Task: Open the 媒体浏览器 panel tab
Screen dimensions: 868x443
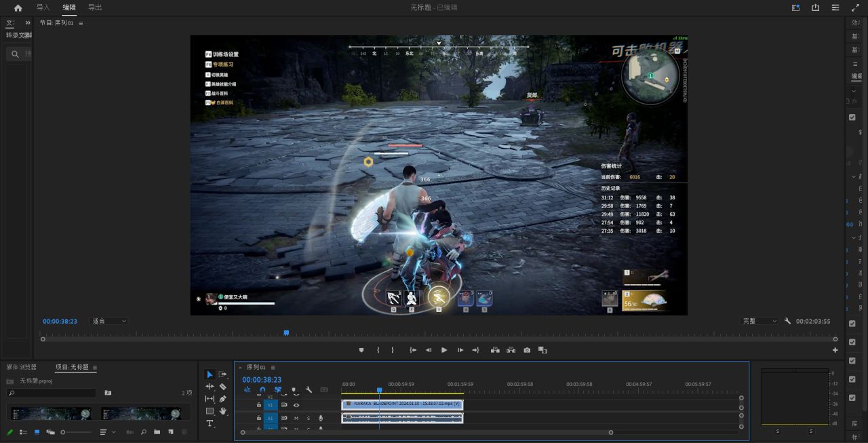Action: (22, 367)
